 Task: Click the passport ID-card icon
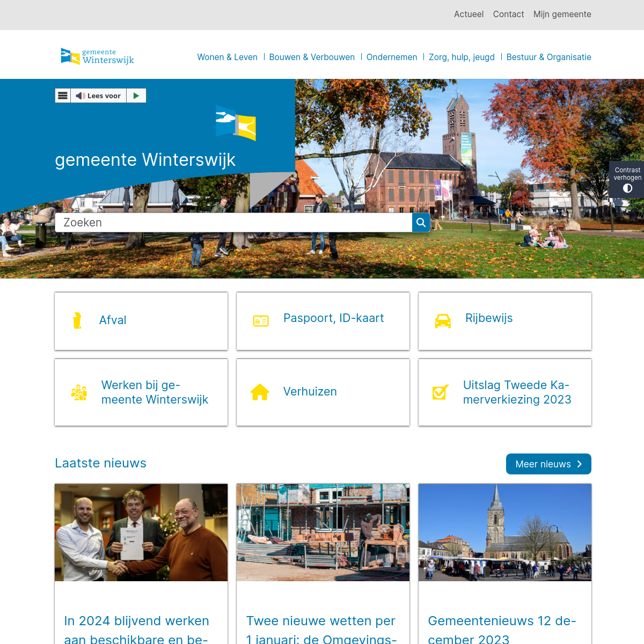click(x=261, y=321)
